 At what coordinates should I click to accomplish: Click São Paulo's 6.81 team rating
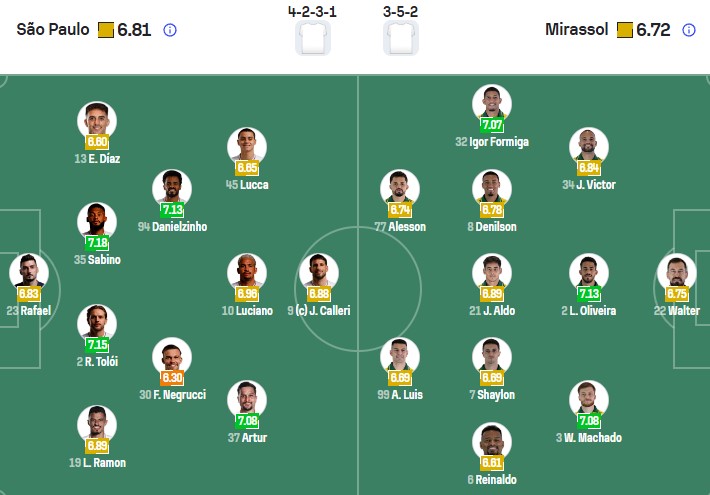(x=134, y=30)
